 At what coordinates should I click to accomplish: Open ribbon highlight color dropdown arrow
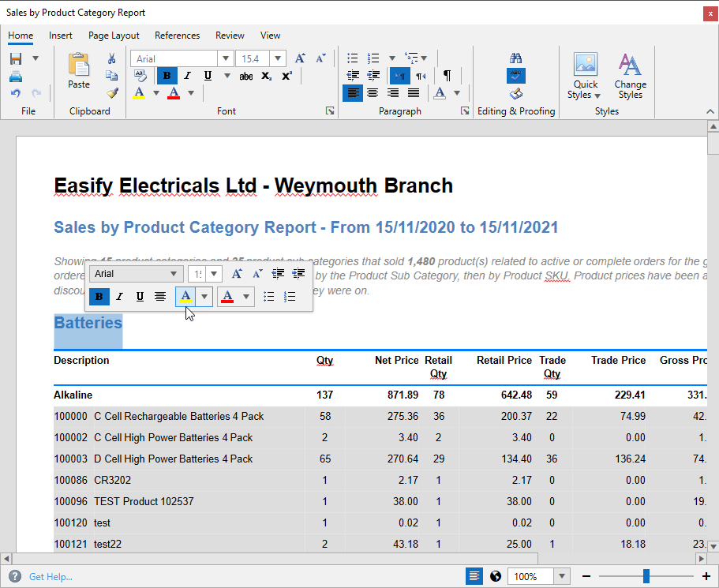click(x=156, y=93)
